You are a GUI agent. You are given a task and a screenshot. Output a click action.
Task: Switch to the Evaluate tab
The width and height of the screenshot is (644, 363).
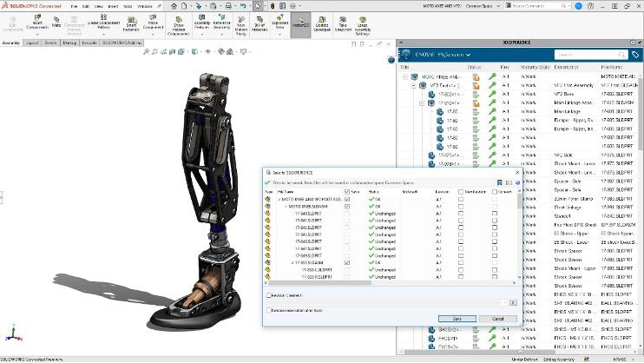coord(89,43)
